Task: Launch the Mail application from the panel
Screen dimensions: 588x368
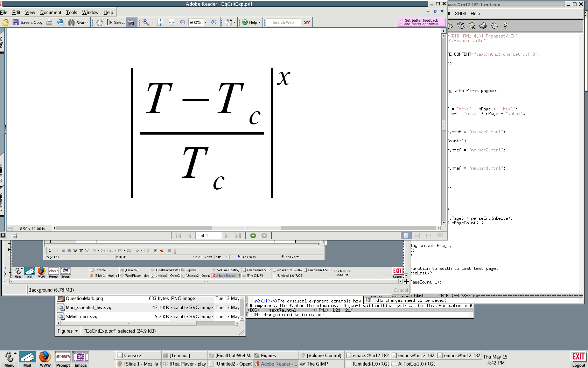Action: tap(27, 359)
